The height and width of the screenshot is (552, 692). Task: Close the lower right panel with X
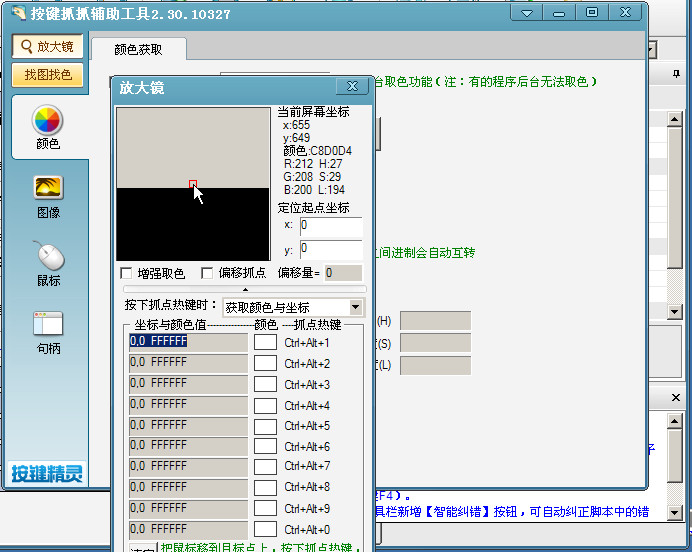click(676, 398)
